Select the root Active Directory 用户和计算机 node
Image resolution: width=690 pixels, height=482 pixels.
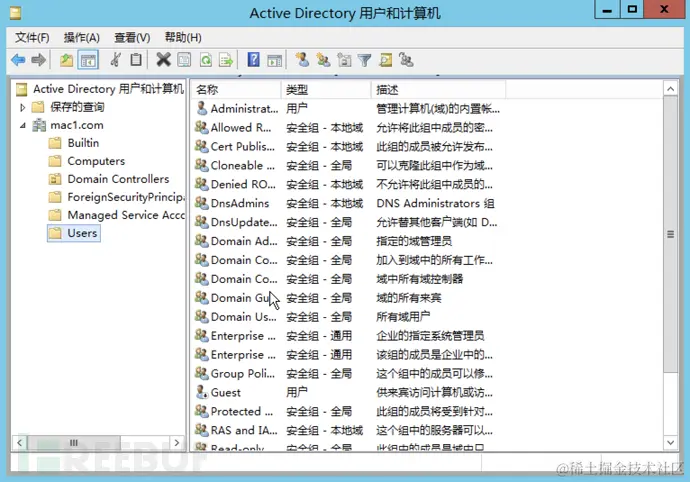click(x=108, y=89)
